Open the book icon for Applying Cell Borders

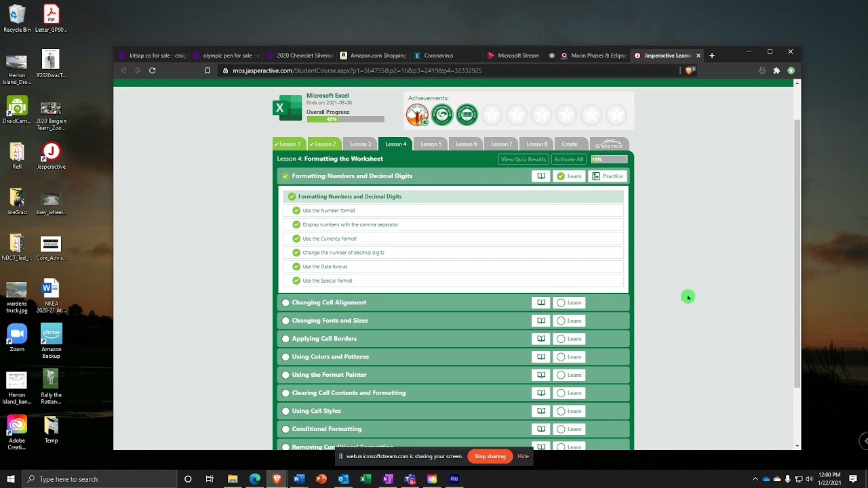541,339
